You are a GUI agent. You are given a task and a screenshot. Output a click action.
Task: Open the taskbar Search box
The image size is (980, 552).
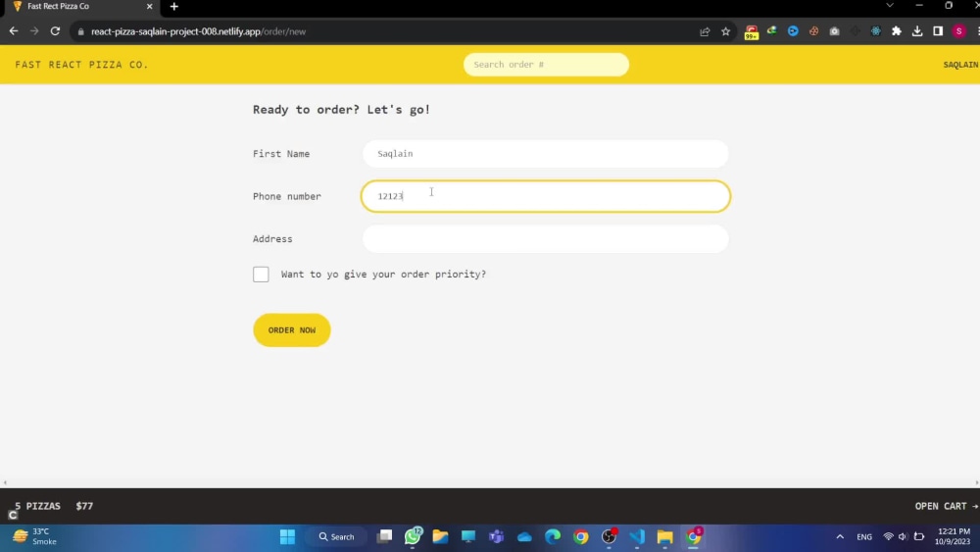[x=337, y=536]
